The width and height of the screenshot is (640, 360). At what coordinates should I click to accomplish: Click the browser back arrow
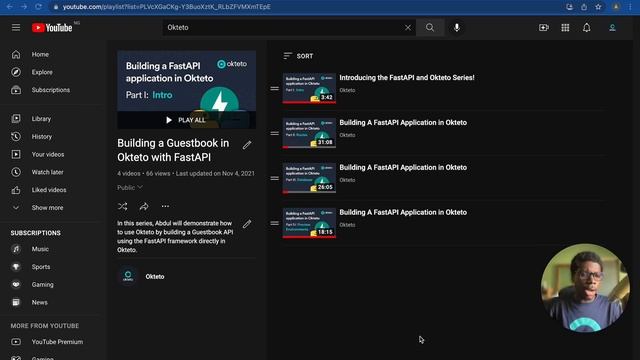click(x=9, y=7)
